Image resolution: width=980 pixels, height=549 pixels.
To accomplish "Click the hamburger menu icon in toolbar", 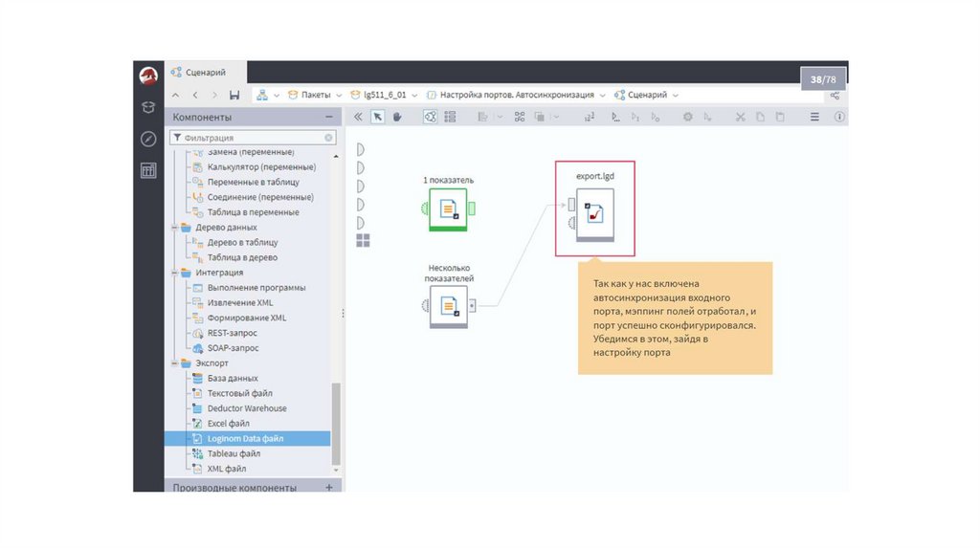I will coord(815,117).
